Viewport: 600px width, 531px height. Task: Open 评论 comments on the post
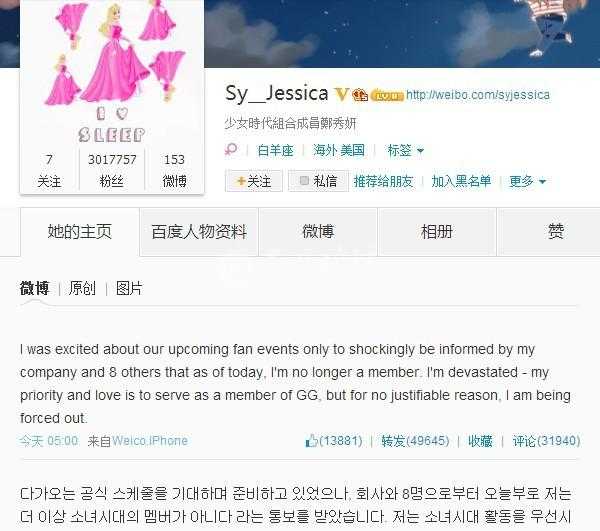coord(546,441)
